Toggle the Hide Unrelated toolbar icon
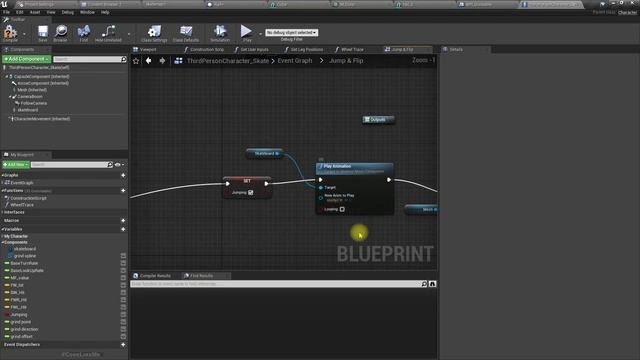Viewport: 640px width, 360px height. coord(108,31)
